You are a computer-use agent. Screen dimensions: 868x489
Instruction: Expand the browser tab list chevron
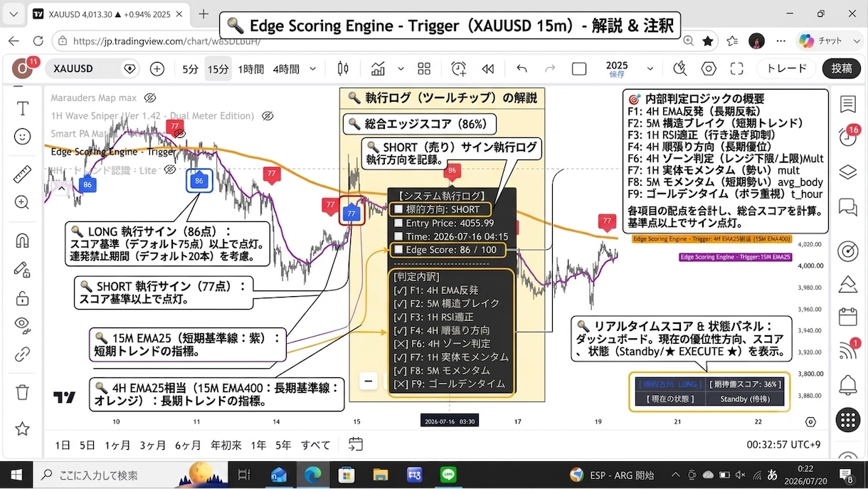click(14, 14)
